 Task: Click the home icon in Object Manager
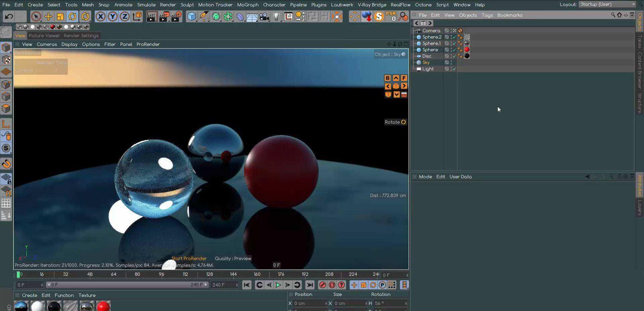tap(620, 15)
